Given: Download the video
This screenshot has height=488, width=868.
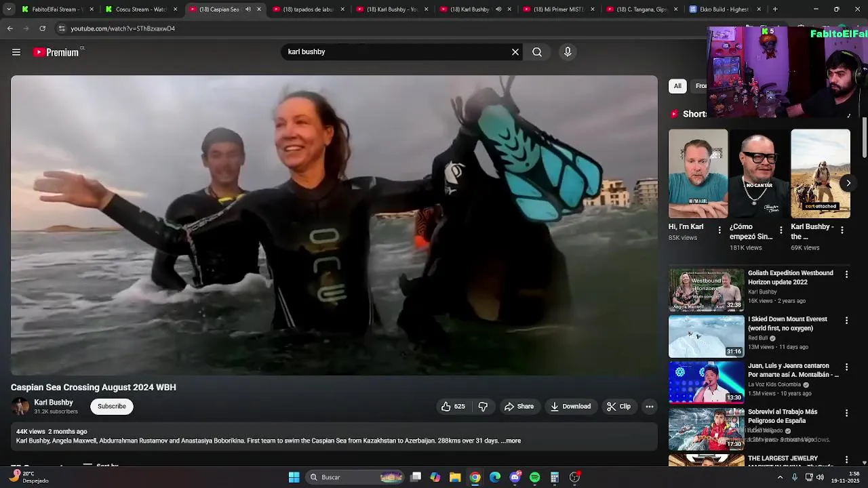Looking at the screenshot, I should click(570, 407).
